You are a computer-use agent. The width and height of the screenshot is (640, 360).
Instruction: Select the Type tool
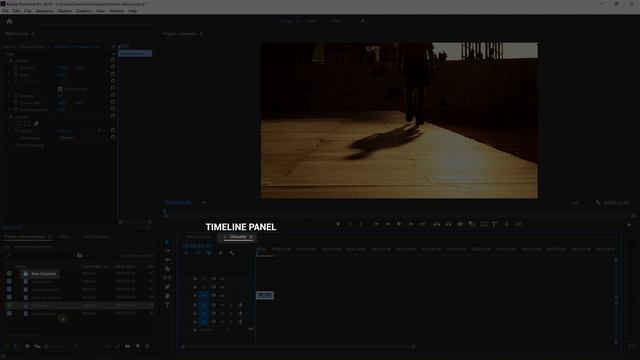(167, 305)
